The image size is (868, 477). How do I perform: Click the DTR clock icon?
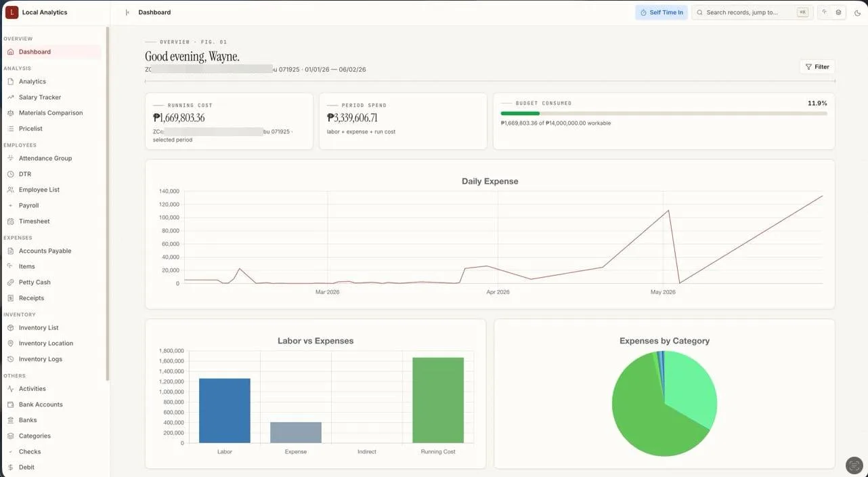click(11, 174)
